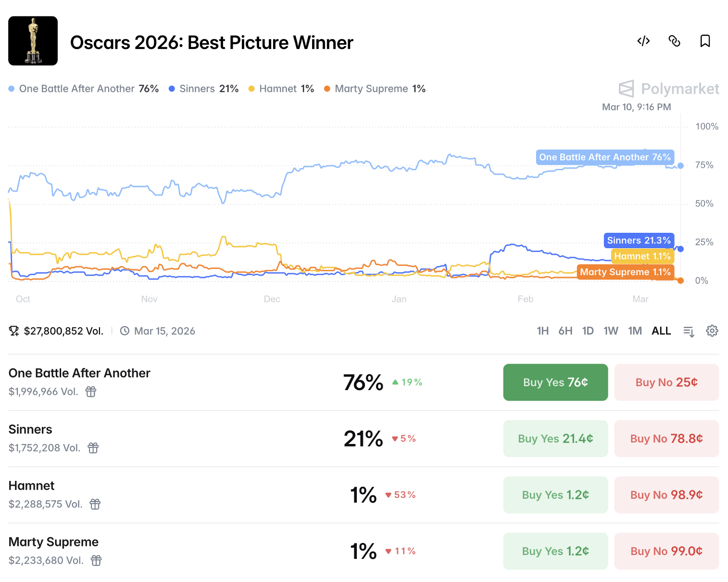Switch to the 1W time range
This screenshot has width=728, height=582.
tap(611, 331)
